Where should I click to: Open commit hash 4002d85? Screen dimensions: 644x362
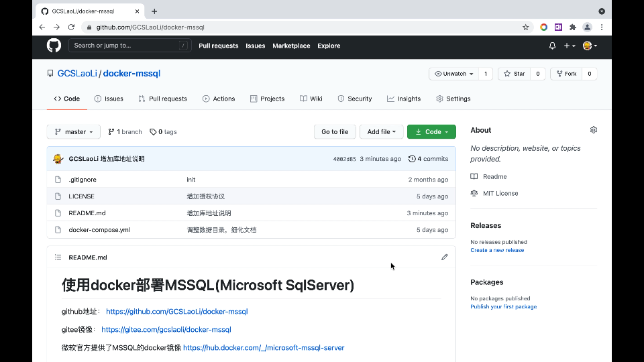pyautogui.click(x=344, y=159)
